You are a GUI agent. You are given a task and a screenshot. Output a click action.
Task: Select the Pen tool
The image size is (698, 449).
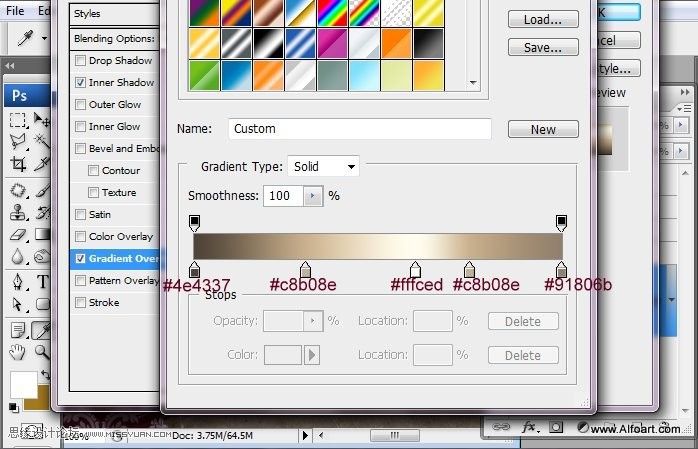(18, 282)
